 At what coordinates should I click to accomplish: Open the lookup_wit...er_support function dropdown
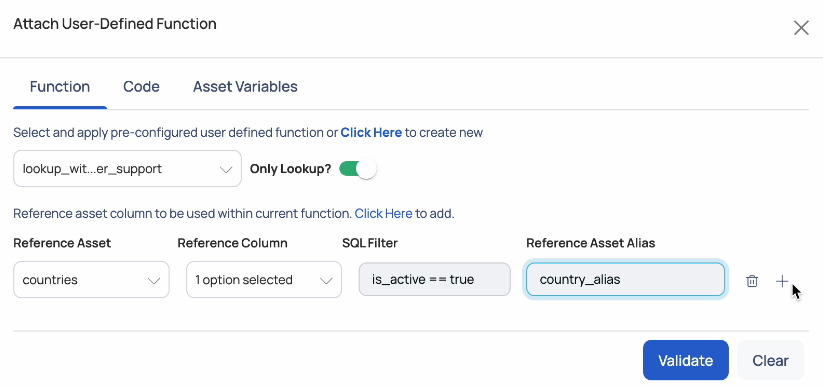pos(128,169)
